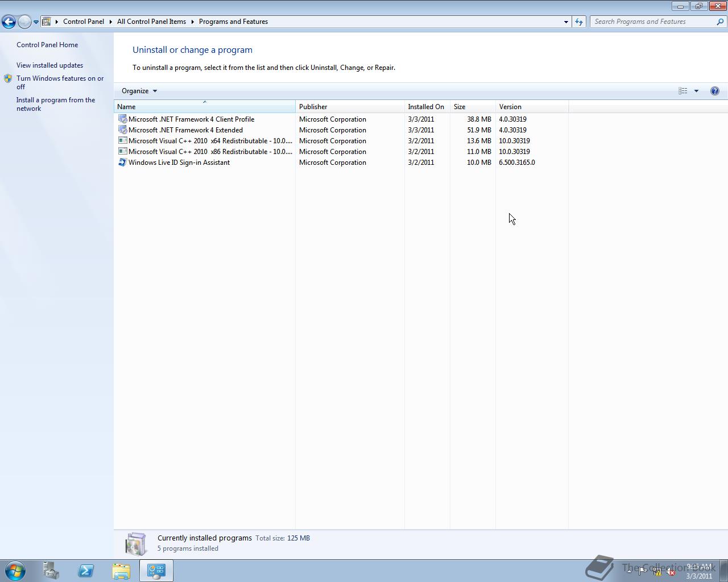Click the muted volume tray icon
The height and width of the screenshot is (582, 728).
671,571
